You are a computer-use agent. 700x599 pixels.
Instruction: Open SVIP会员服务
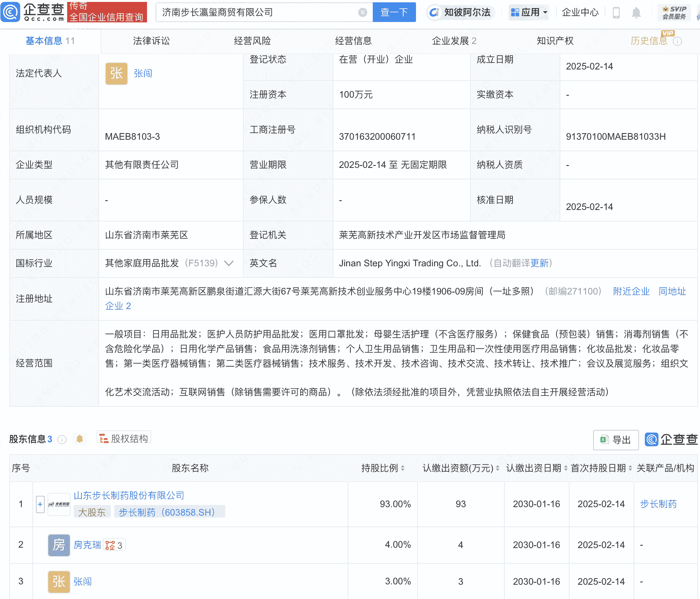pos(673,12)
